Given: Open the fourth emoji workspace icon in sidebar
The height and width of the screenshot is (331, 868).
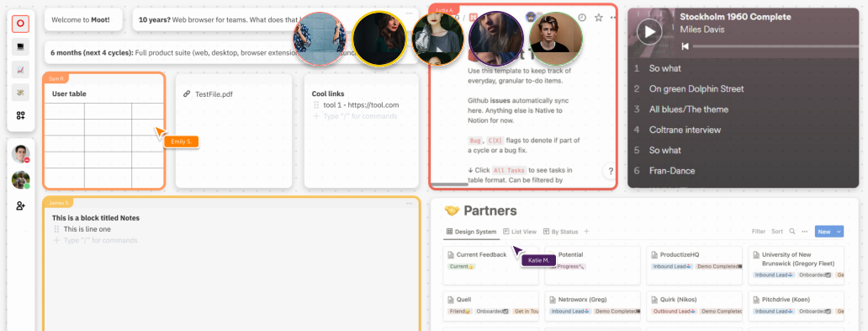Looking at the screenshot, I should tap(20, 92).
